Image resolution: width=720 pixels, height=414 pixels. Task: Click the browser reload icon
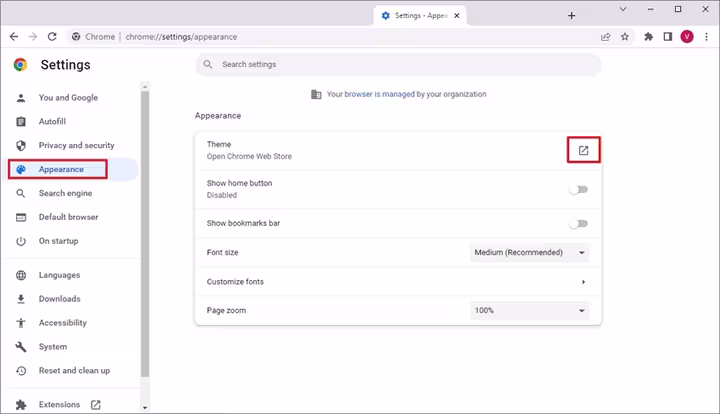[x=52, y=37]
